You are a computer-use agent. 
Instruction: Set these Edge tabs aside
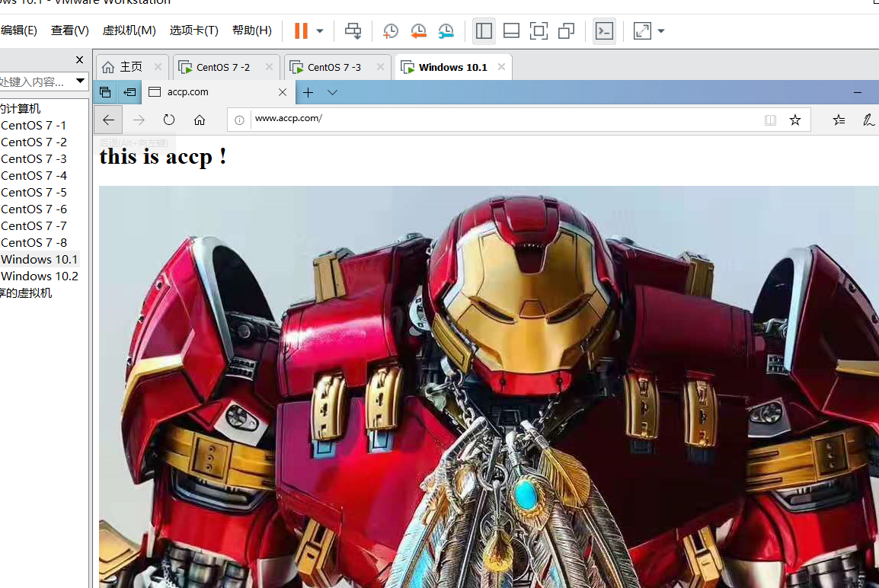point(129,92)
